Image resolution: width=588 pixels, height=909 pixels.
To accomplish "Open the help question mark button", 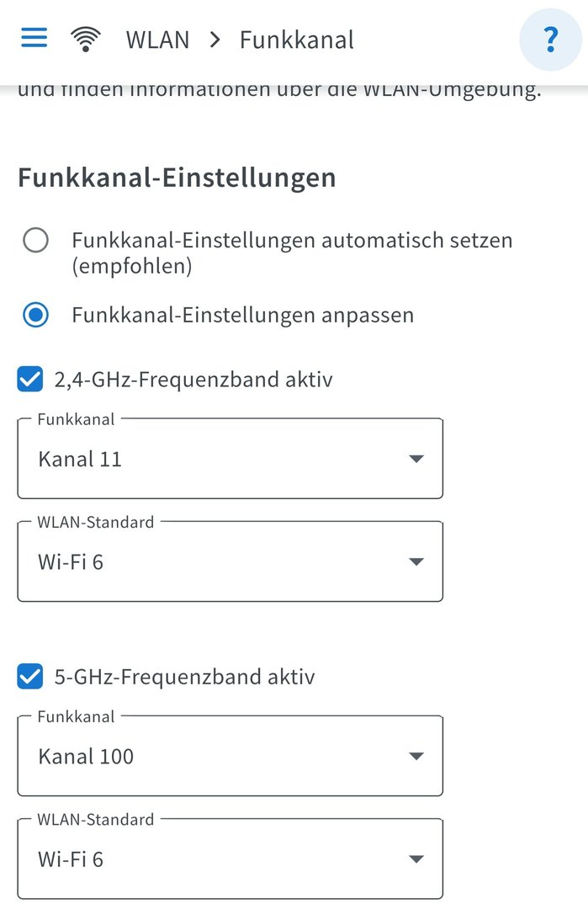I will 551,39.
